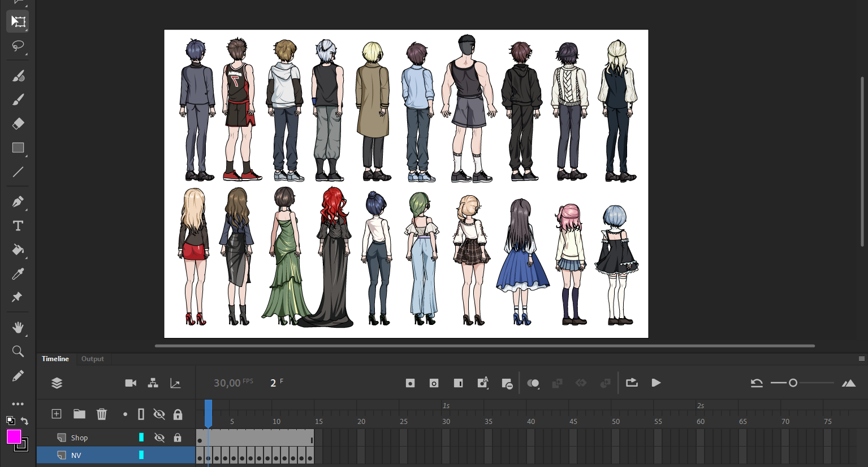Toggle visibility for all layers
Screen dimensions: 868x467
[159, 414]
